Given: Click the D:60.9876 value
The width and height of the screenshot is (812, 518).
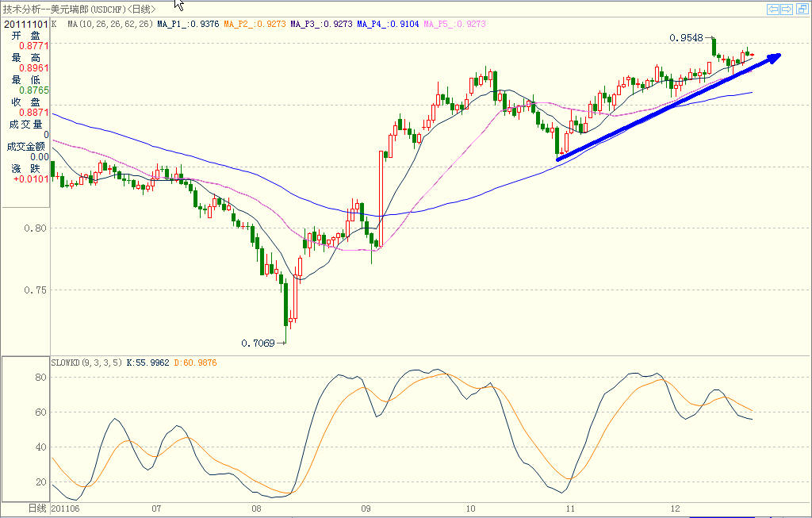Looking at the screenshot, I should (195, 363).
